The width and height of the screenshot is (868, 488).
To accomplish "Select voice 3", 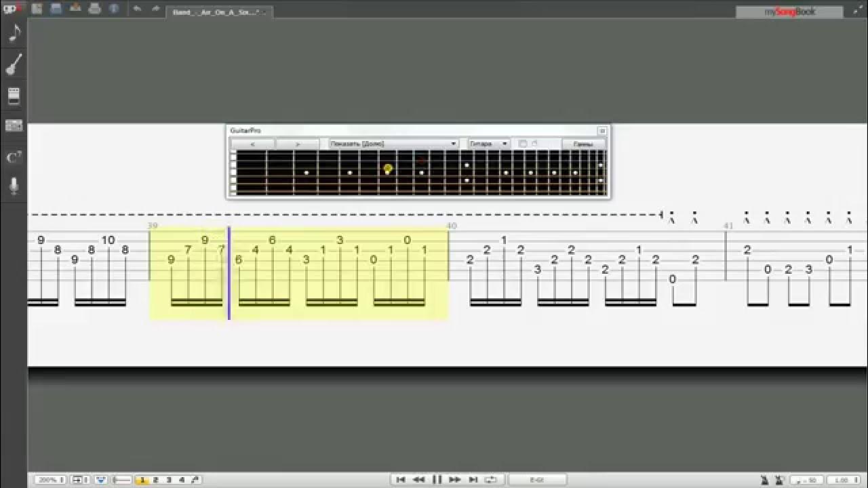I will [x=169, y=480].
